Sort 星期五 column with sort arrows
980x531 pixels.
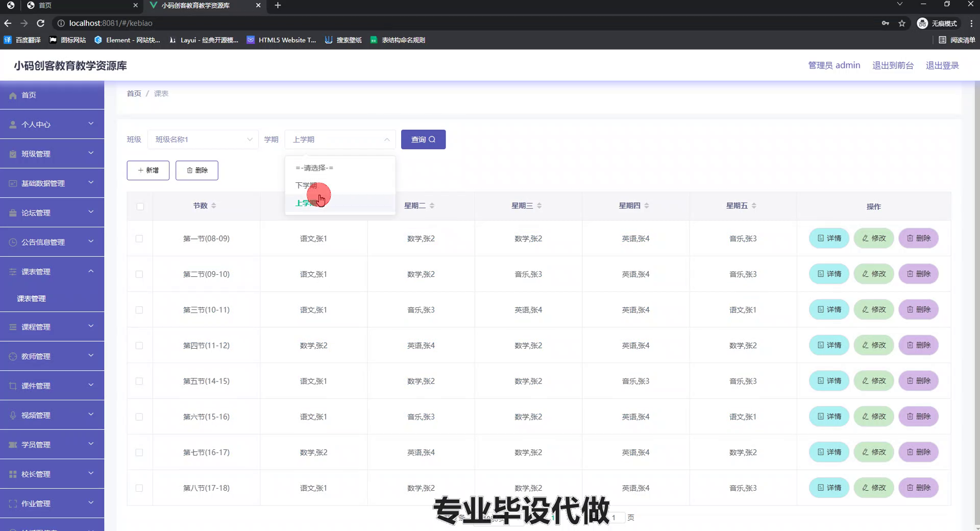coord(754,206)
